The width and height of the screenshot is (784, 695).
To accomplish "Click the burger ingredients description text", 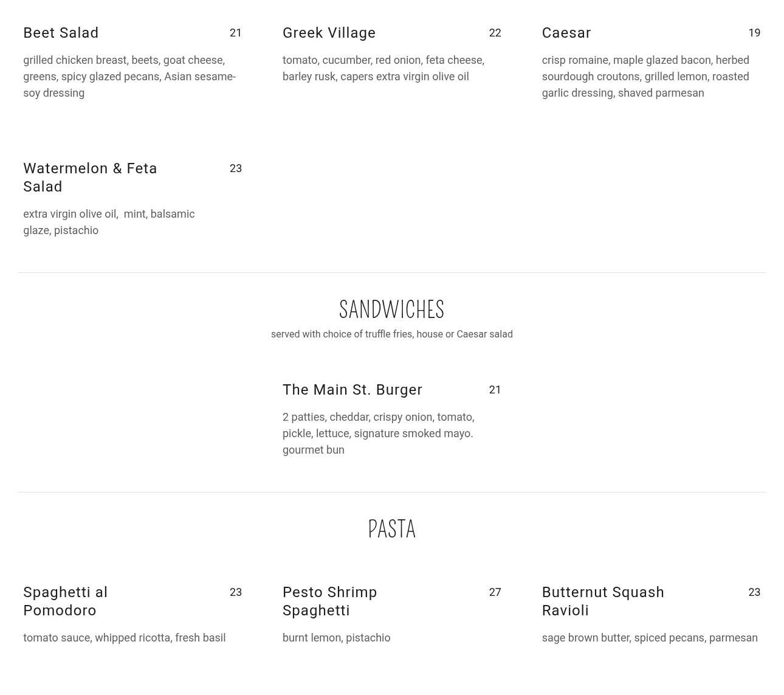I will (x=377, y=434).
